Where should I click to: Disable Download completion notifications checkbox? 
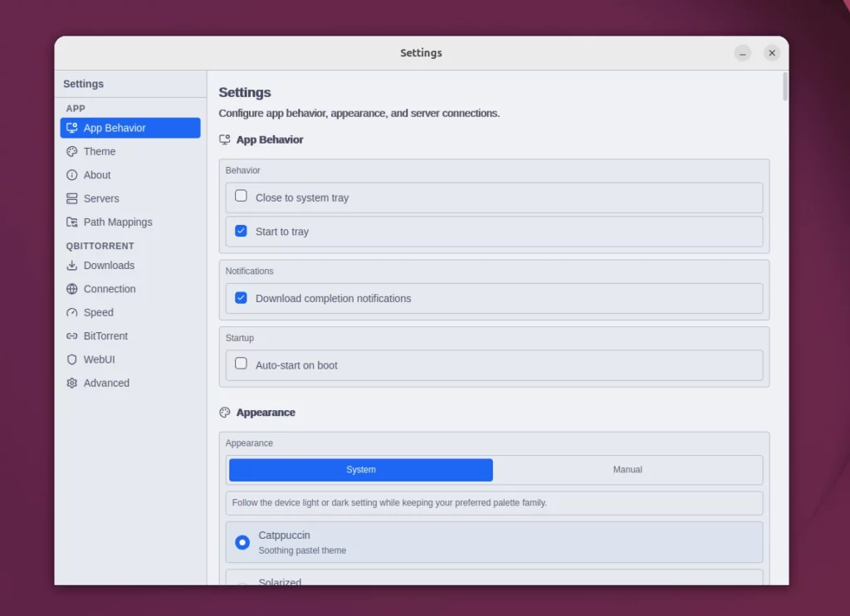click(241, 298)
